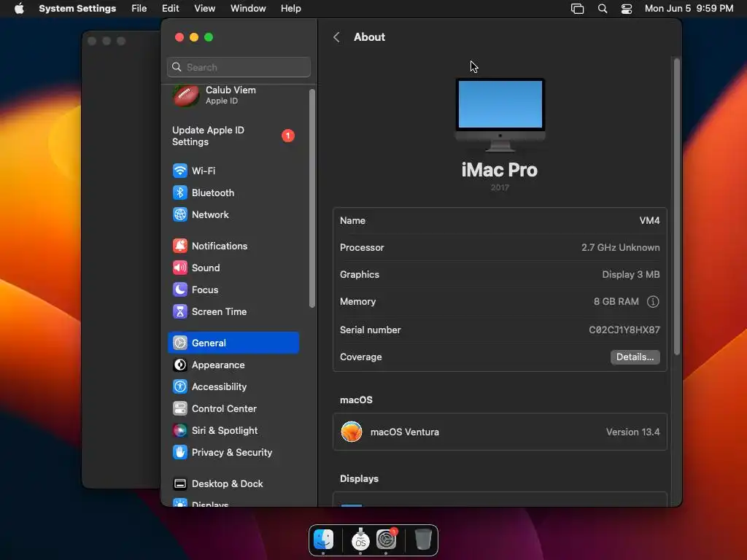
Task: Open Update Apple ID Settings
Action: pyautogui.click(x=233, y=136)
